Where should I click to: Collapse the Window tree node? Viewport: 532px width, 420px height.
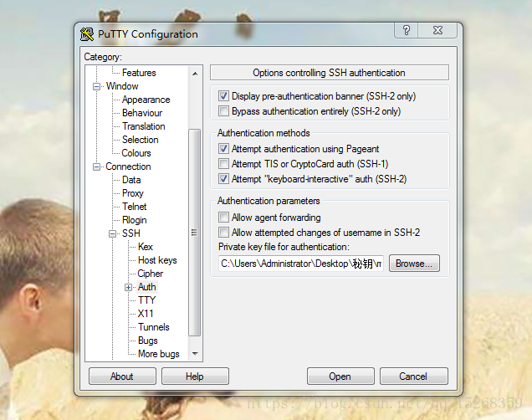(x=96, y=86)
